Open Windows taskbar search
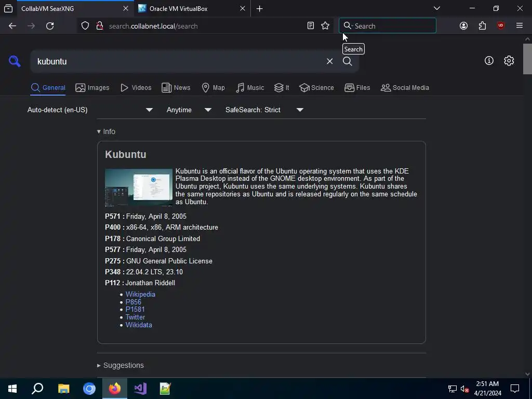The image size is (532, 399). [37, 389]
